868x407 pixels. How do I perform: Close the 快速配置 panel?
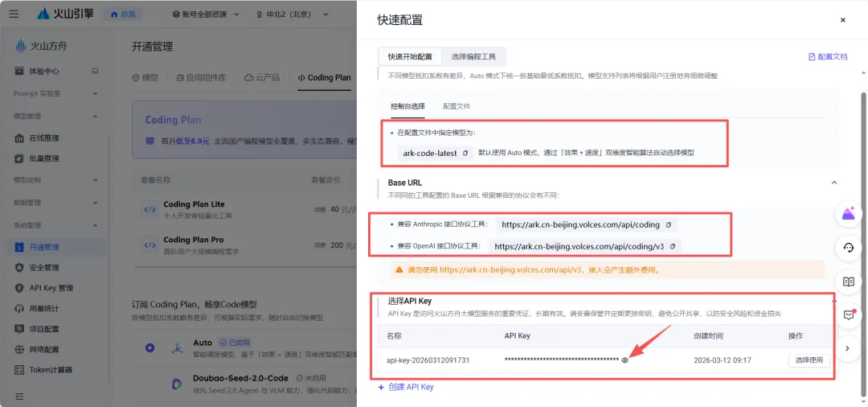tap(842, 20)
